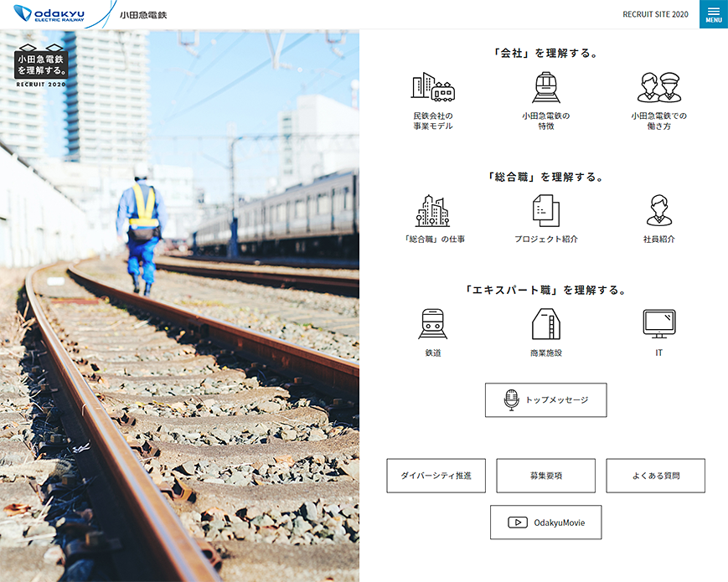Open the hamburger MENU button
This screenshot has width=728, height=582.
click(713, 14)
